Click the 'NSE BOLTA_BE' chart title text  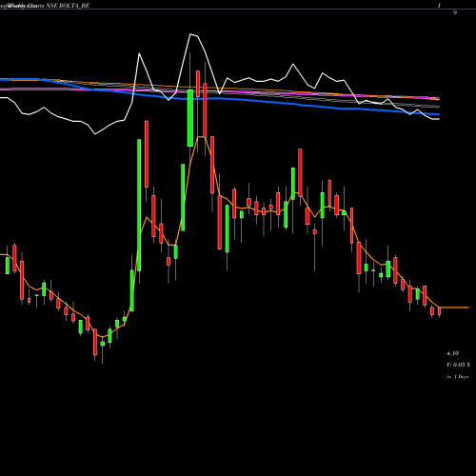click(x=68, y=6)
